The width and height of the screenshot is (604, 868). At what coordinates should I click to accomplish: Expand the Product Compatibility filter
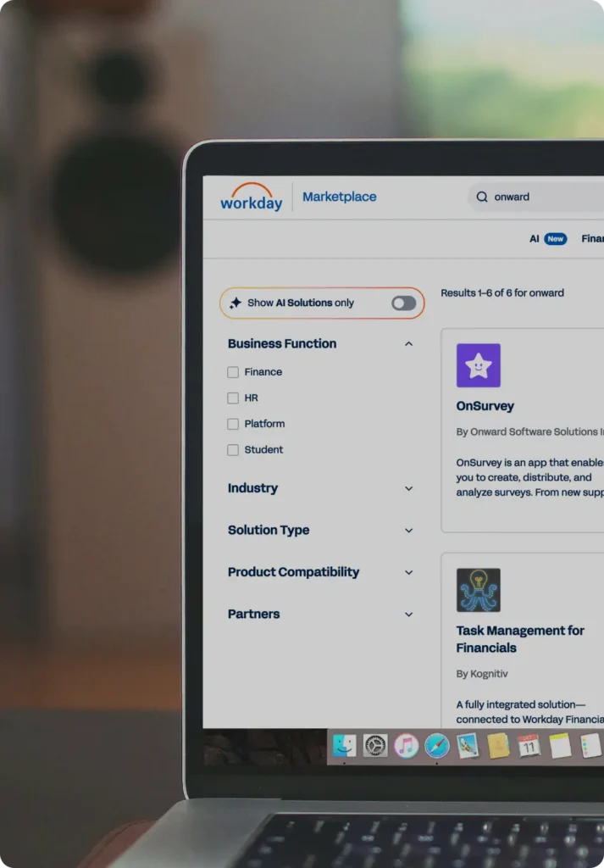(408, 572)
